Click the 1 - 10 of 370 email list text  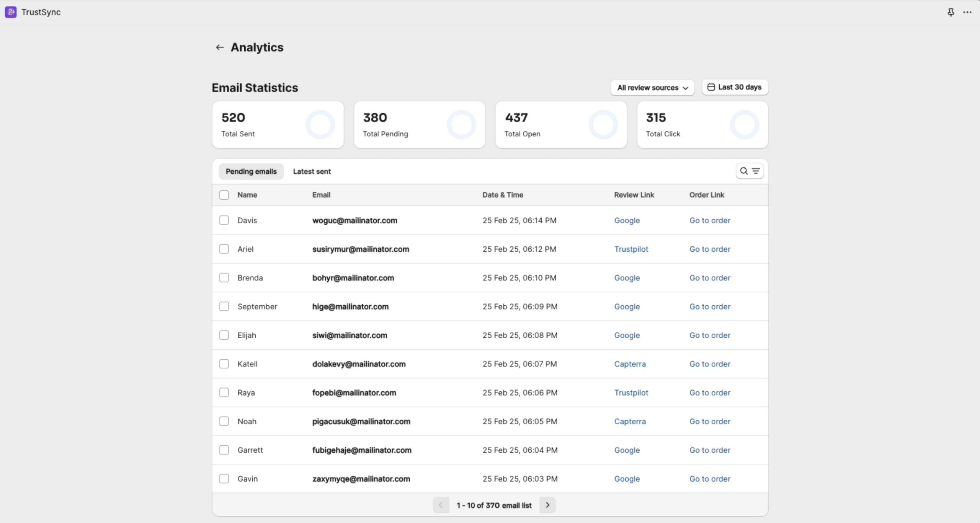(494, 505)
